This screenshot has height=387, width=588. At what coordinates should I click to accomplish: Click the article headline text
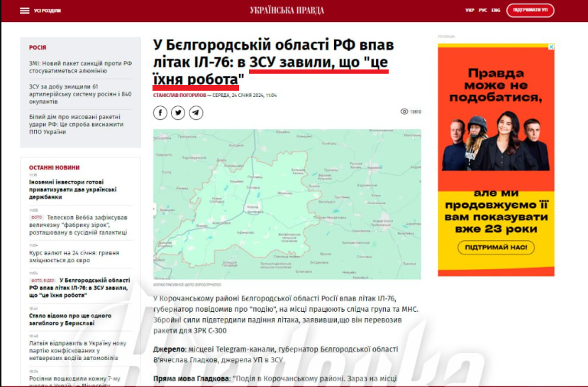(x=273, y=62)
